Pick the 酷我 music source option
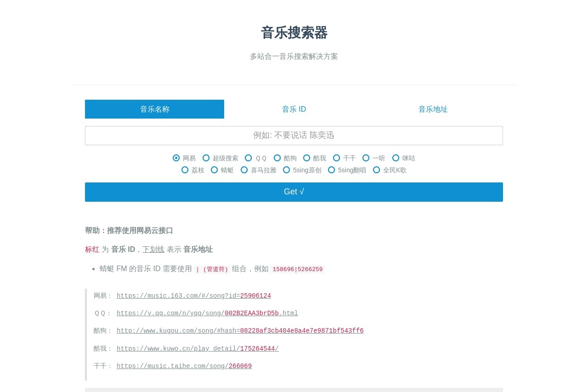 pos(307,158)
